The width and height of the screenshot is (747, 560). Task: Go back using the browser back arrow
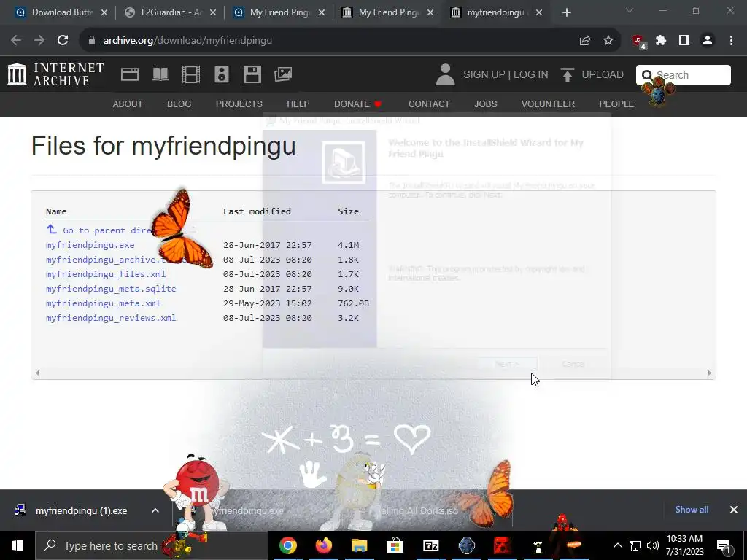tap(16, 41)
